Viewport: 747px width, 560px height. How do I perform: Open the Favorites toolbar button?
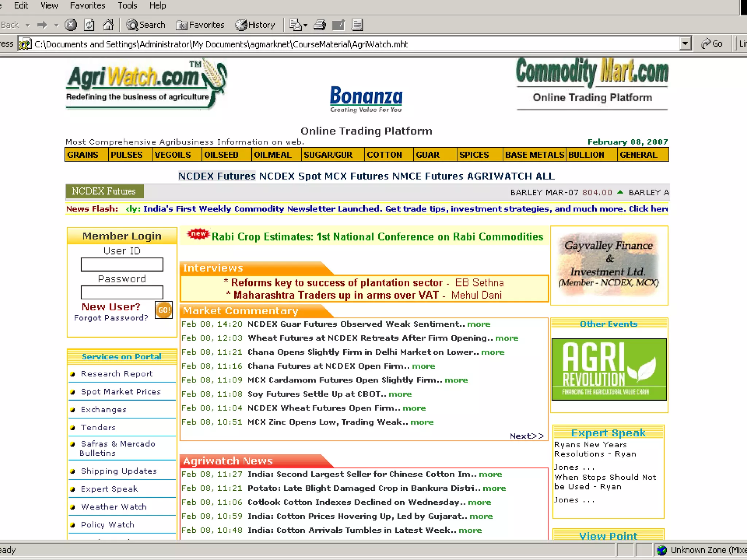pyautogui.click(x=200, y=25)
